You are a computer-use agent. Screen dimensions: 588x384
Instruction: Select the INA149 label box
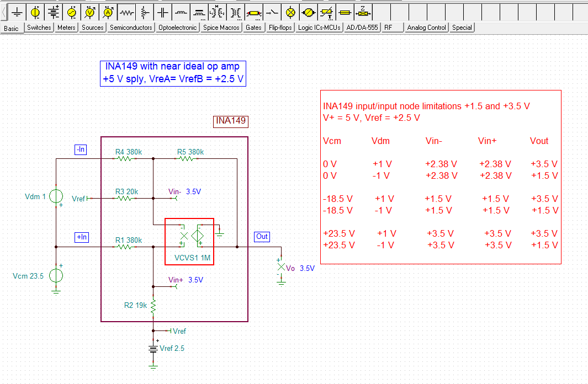[x=231, y=121]
